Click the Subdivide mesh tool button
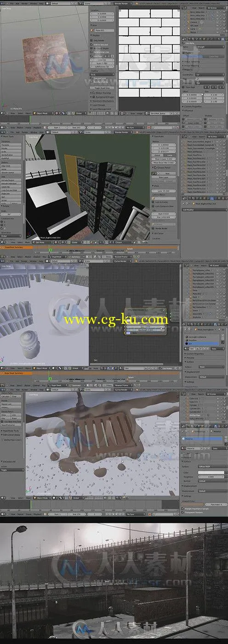The width and height of the screenshot is (228, 644). pyautogui.click(x=11, y=187)
